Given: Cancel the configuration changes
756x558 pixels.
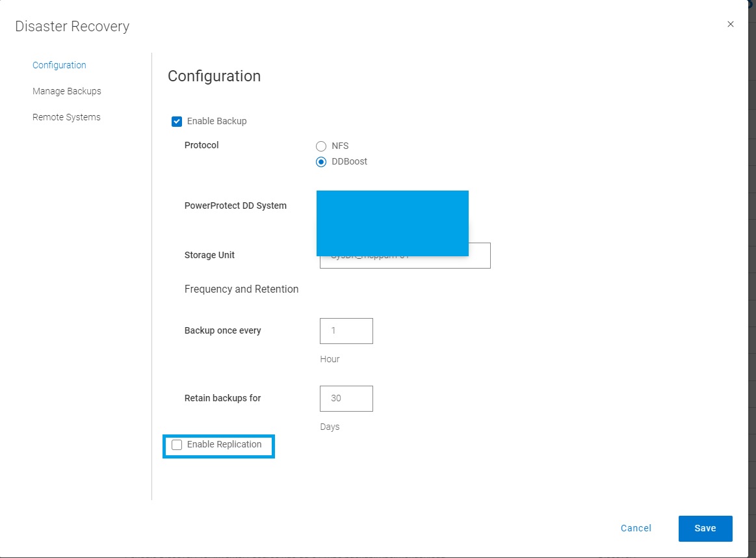Looking at the screenshot, I should click(x=635, y=528).
